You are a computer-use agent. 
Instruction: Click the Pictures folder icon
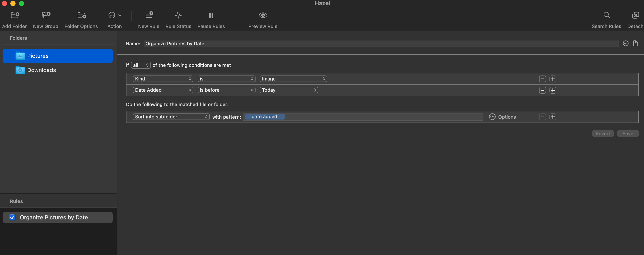click(x=20, y=56)
